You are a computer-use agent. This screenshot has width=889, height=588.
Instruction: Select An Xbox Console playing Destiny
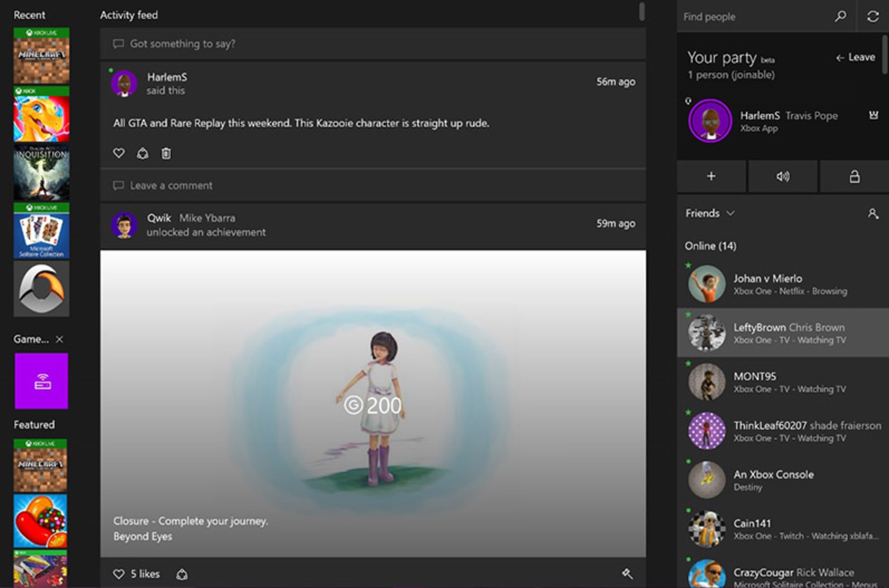(x=783, y=480)
